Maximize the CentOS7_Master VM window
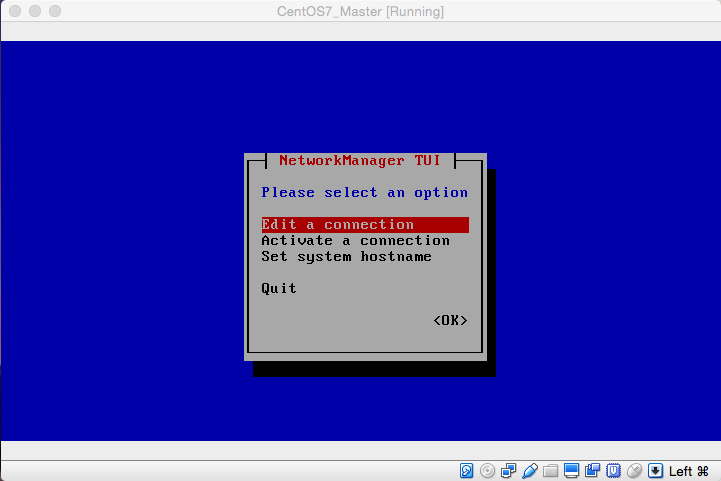Screen dimensions: 721x481 coord(55,11)
